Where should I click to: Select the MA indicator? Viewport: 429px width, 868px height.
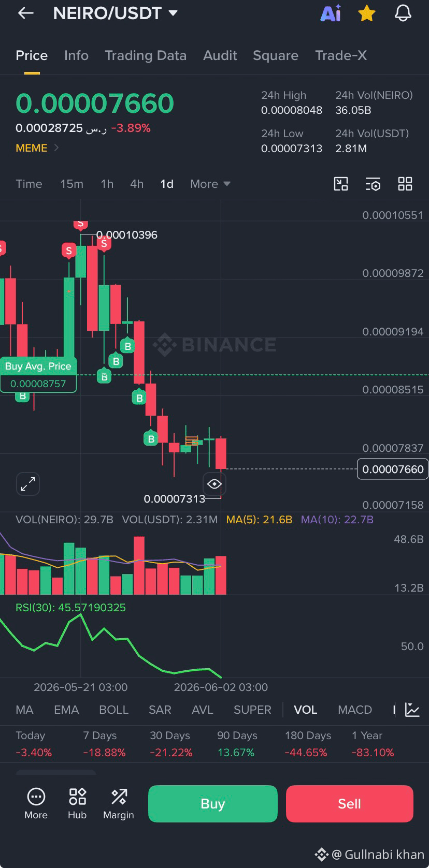(x=24, y=710)
